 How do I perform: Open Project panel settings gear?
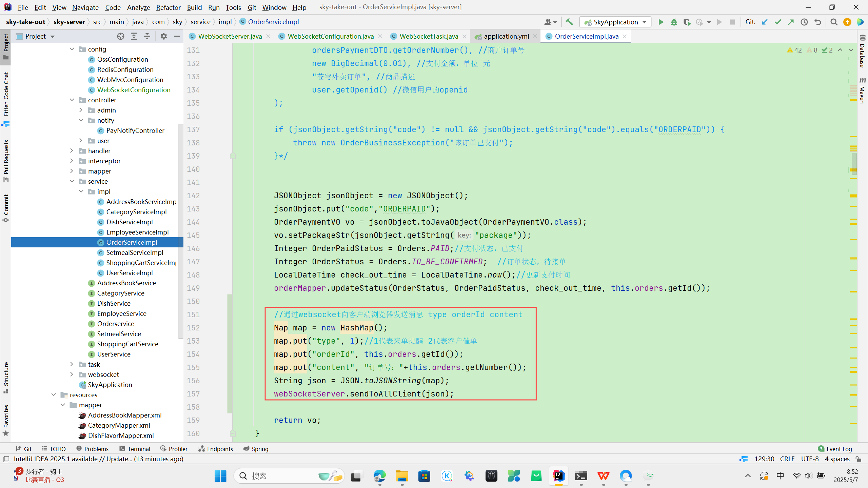(x=163, y=36)
